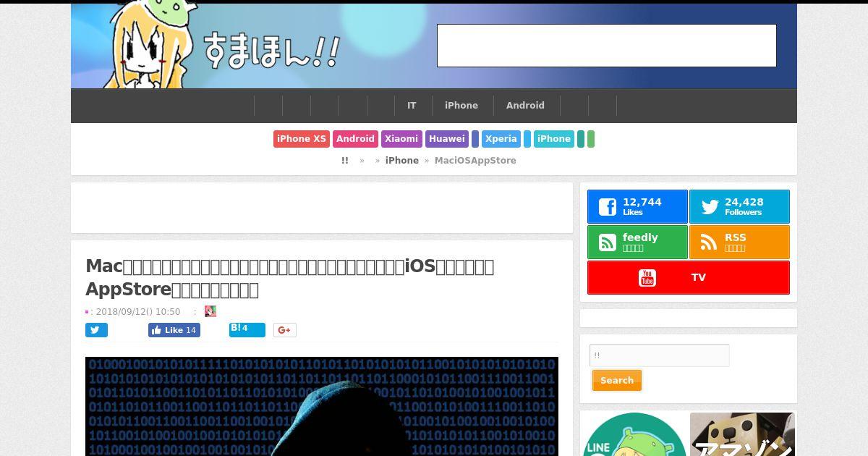Open the iPhone item in the navigation bar

click(461, 106)
